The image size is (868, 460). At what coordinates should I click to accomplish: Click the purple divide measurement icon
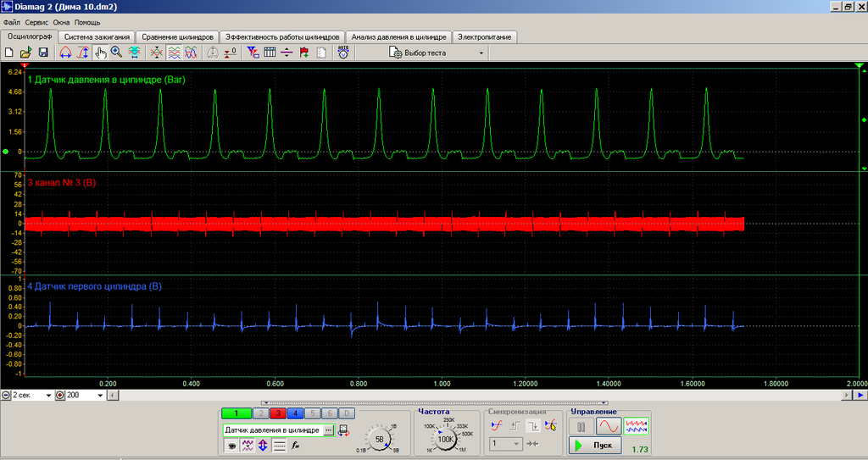pos(287,53)
